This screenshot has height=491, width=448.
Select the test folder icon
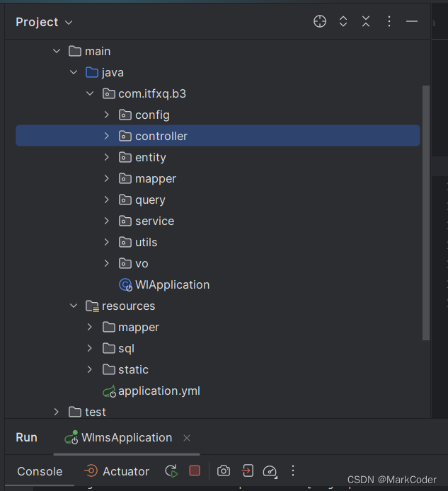(x=75, y=412)
